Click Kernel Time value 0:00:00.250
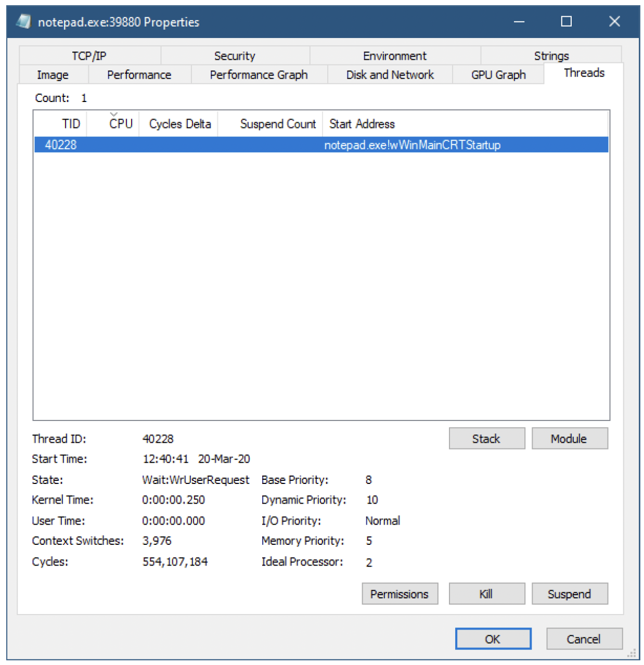 pyautogui.click(x=174, y=500)
